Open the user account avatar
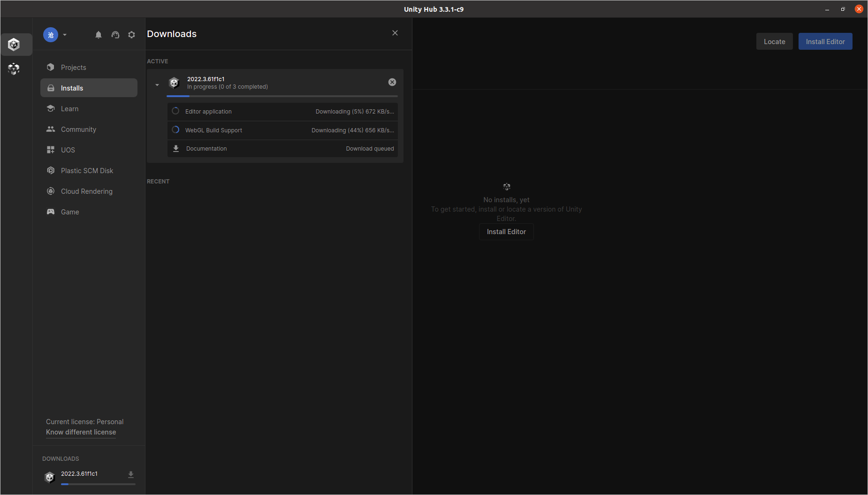 pyautogui.click(x=51, y=35)
